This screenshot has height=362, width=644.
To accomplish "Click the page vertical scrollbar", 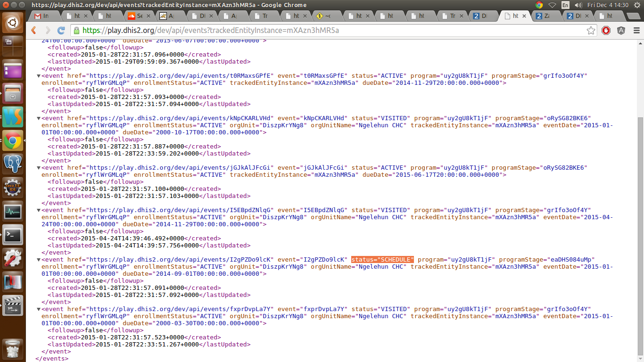I will (x=640, y=236).
